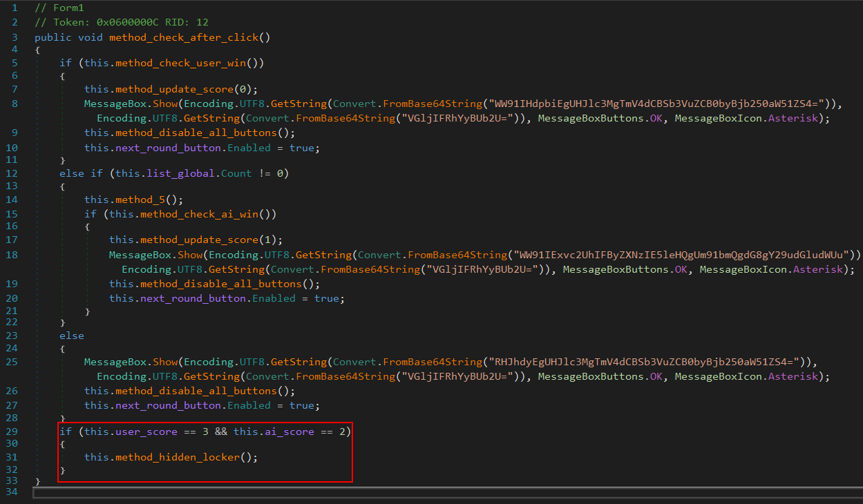Open the method_check_user_win reference
This screenshot has height=504, width=863.
tap(186, 63)
